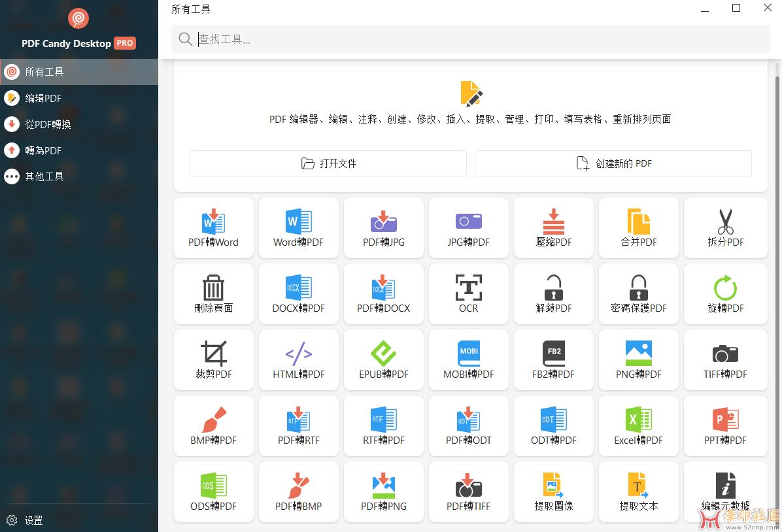
Task: Select the 壓縮PDF compress tool
Action: (554, 228)
